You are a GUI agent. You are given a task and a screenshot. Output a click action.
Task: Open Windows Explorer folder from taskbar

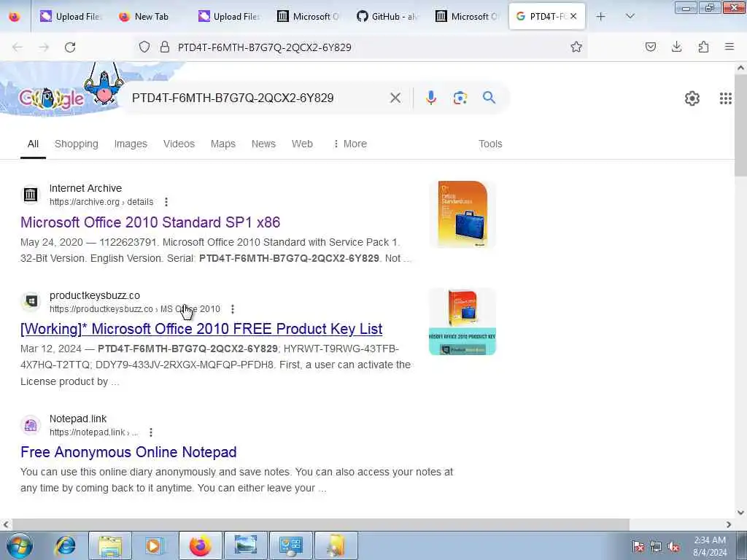pos(110,545)
